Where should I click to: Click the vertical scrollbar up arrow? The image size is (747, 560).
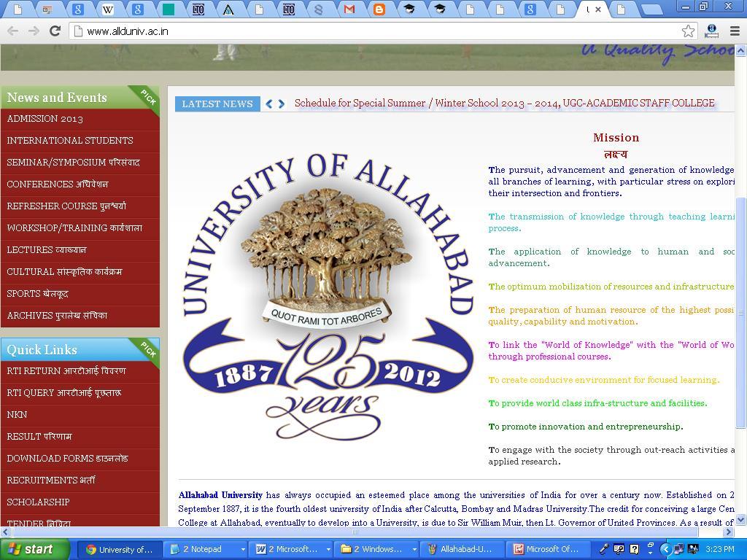coord(740,50)
